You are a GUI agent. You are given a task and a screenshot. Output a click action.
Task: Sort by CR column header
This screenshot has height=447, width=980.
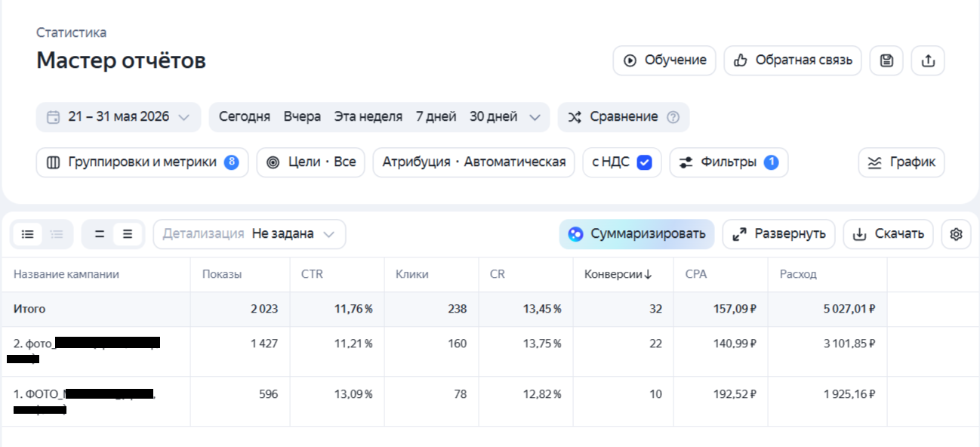[x=498, y=275]
